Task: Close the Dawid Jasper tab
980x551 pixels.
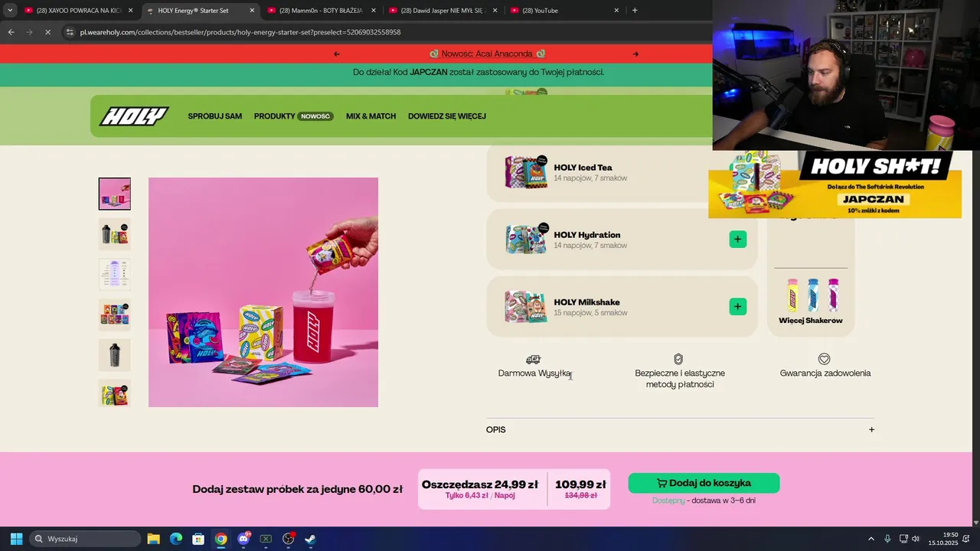Action: point(495,11)
